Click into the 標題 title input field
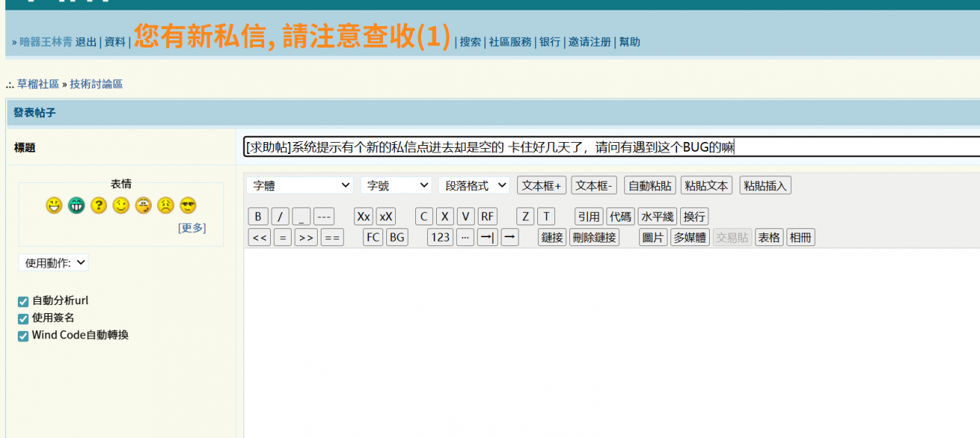This screenshot has width=980, height=438. click(x=610, y=147)
